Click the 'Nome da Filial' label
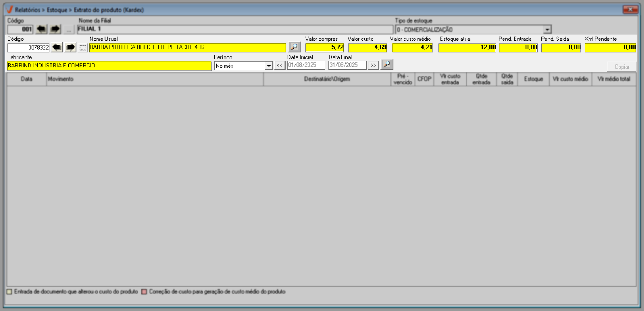This screenshot has height=311, width=644. (x=95, y=20)
